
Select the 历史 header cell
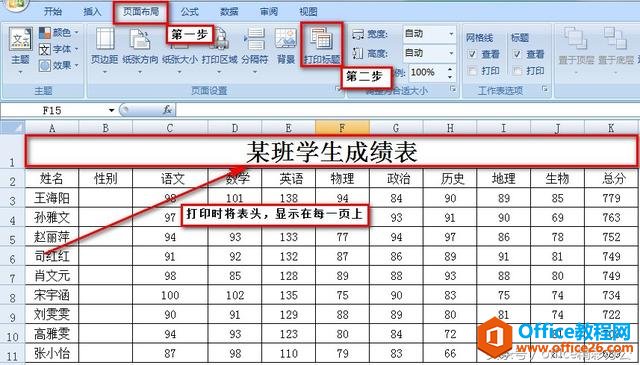tap(450, 178)
